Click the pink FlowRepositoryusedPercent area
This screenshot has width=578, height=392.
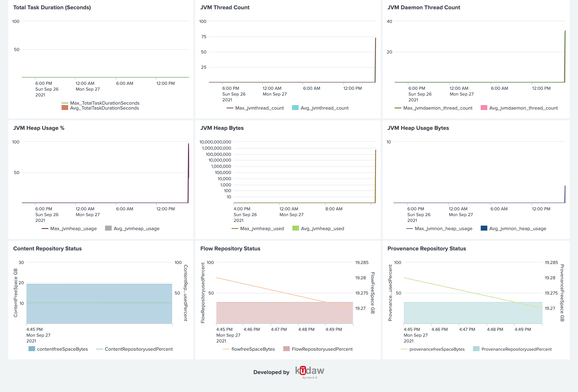click(x=284, y=313)
